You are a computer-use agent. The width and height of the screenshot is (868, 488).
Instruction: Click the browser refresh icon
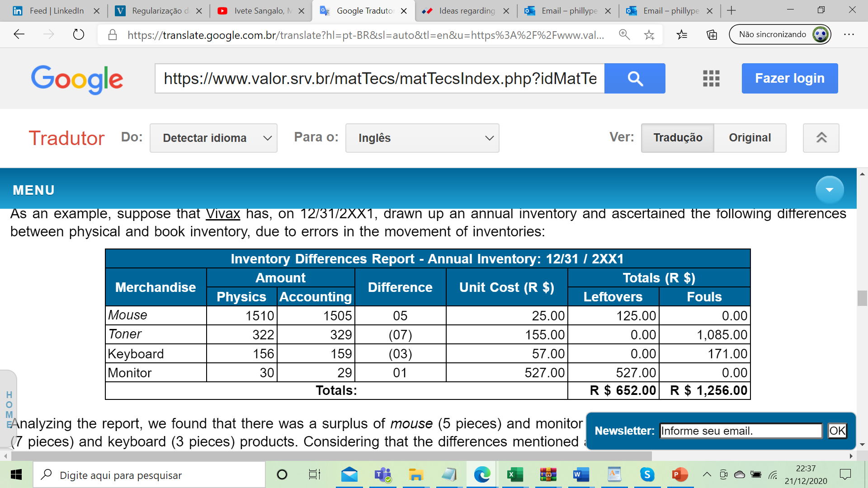[79, 34]
